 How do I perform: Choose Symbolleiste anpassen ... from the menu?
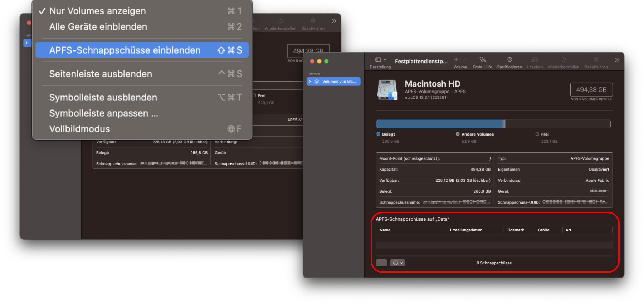point(103,113)
